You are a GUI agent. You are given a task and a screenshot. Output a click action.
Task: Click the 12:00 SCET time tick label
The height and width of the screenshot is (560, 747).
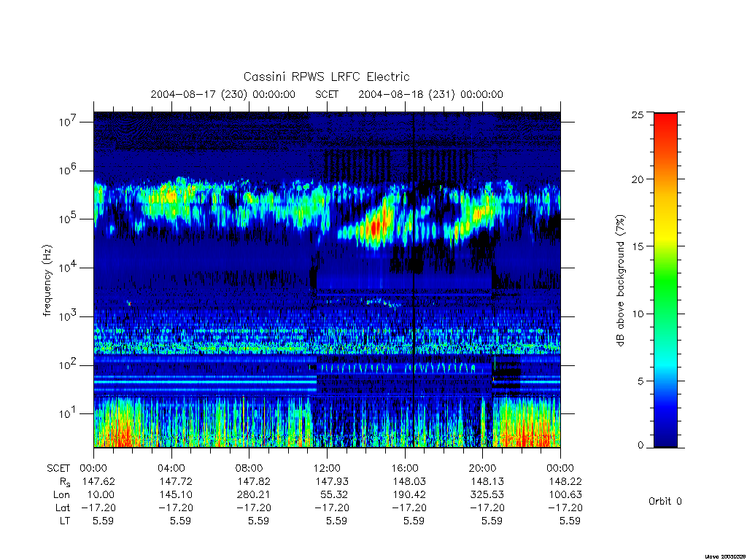coord(327,468)
